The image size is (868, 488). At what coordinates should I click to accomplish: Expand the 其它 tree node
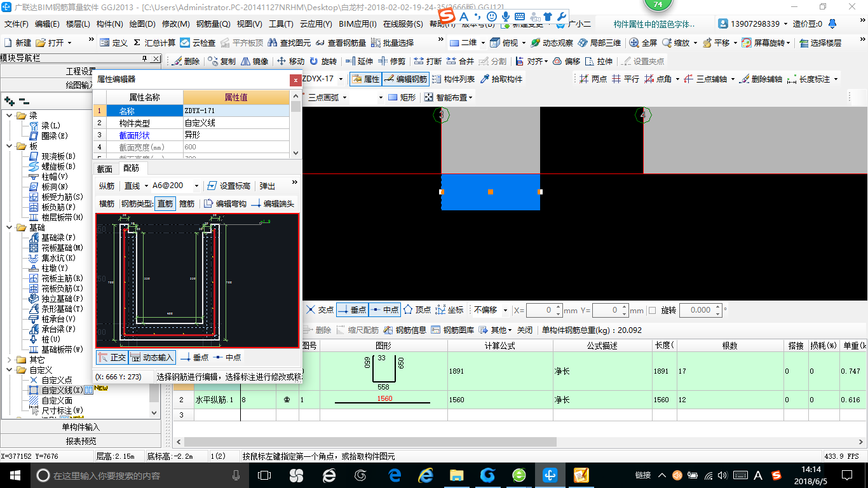[x=9, y=360]
